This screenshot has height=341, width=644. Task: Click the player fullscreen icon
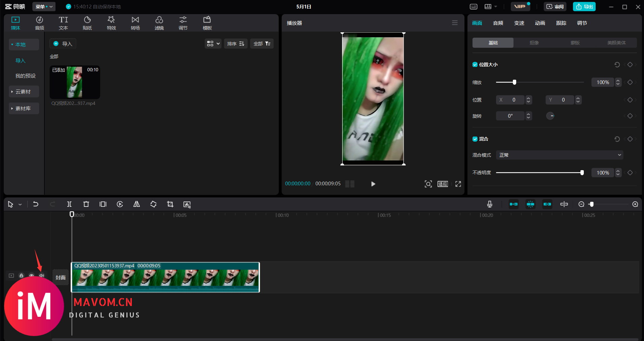(x=458, y=184)
